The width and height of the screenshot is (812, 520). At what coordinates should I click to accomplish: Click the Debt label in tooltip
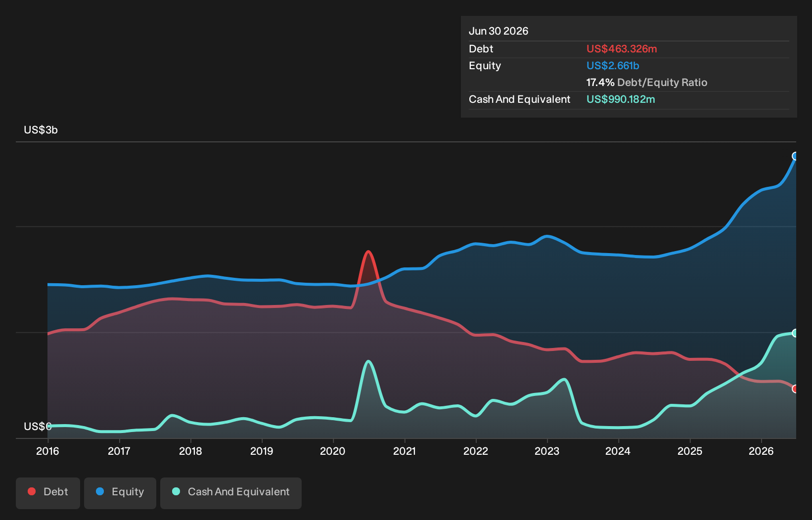pos(481,49)
